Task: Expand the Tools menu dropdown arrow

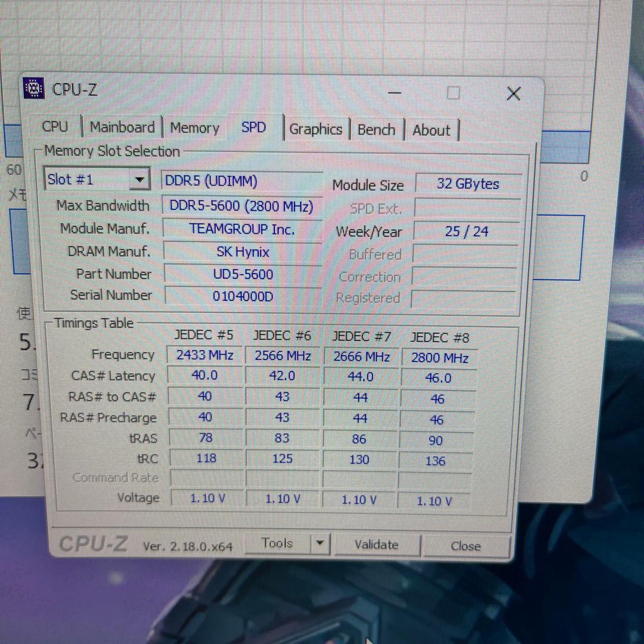Action: click(x=320, y=543)
